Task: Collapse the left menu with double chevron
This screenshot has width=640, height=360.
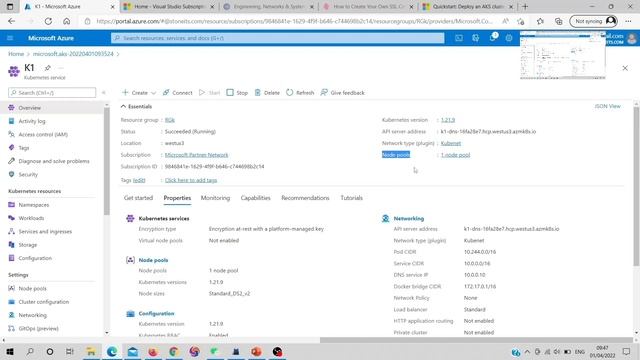Action: [104, 93]
